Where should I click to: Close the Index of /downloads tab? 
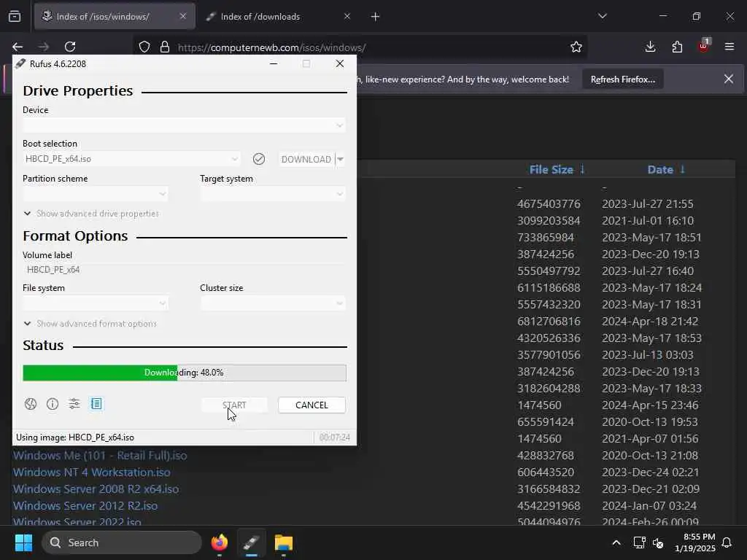click(x=347, y=16)
